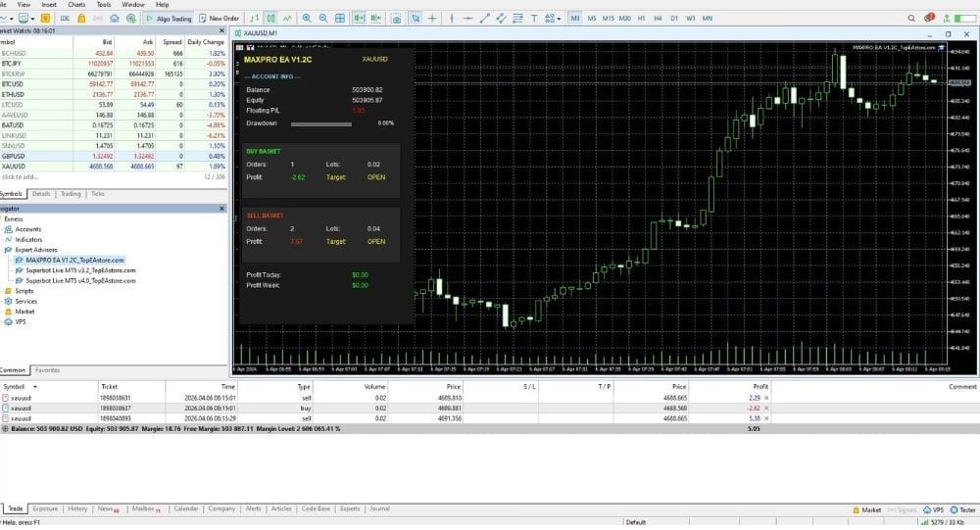This screenshot has width=980, height=530.
Task: Open the Charts menu
Action: [x=75, y=5]
